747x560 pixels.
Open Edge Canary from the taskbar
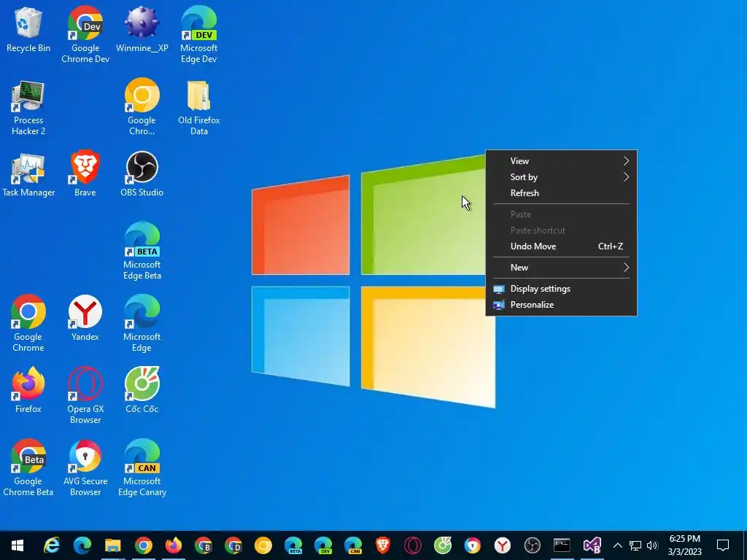coord(353,545)
